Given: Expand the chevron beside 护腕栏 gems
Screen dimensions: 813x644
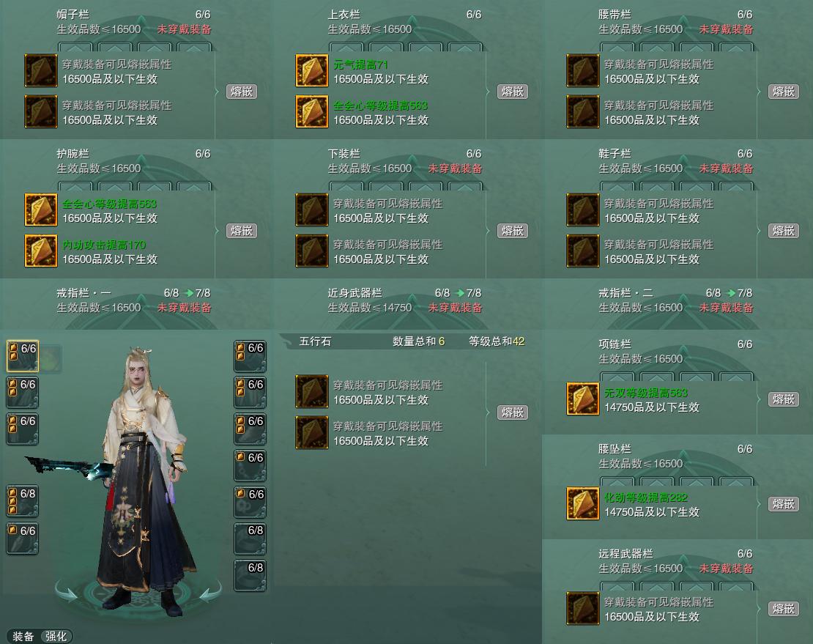Looking at the screenshot, I should pyautogui.click(x=217, y=231).
